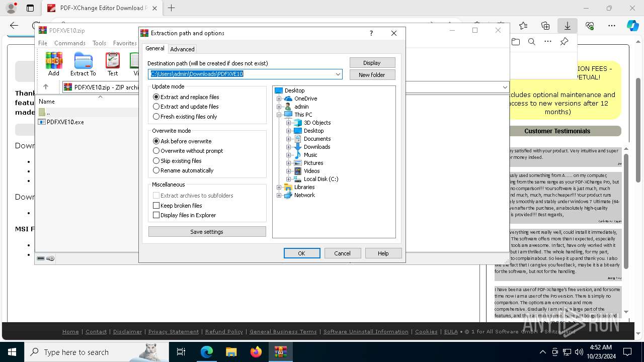Open Firefox from the taskbar
The width and height of the screenshot is (644, 362).
point(256,352)
